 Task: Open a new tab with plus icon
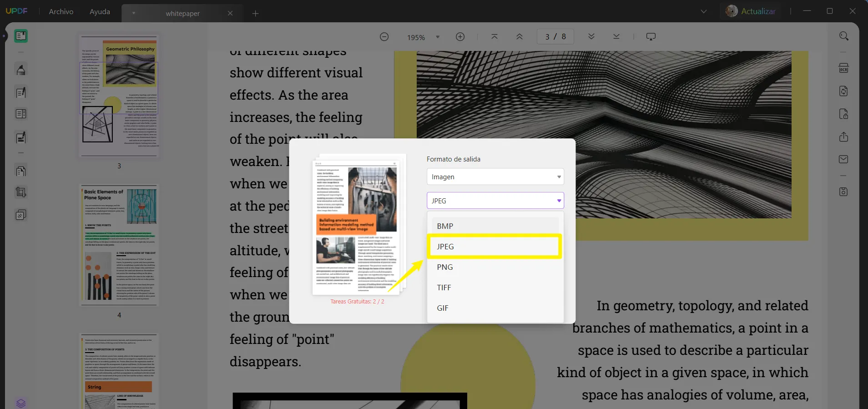click(x=256, y=14)
